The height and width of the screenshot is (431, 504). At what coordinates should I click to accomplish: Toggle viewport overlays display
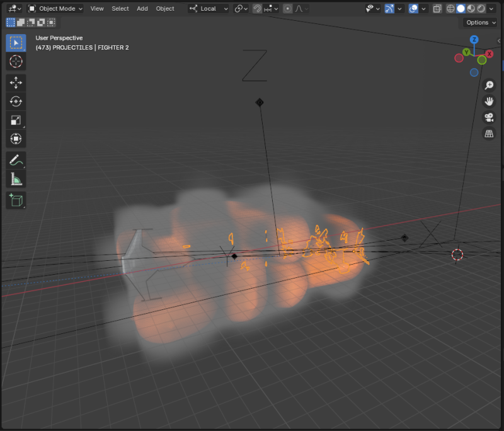click(413, 9)
